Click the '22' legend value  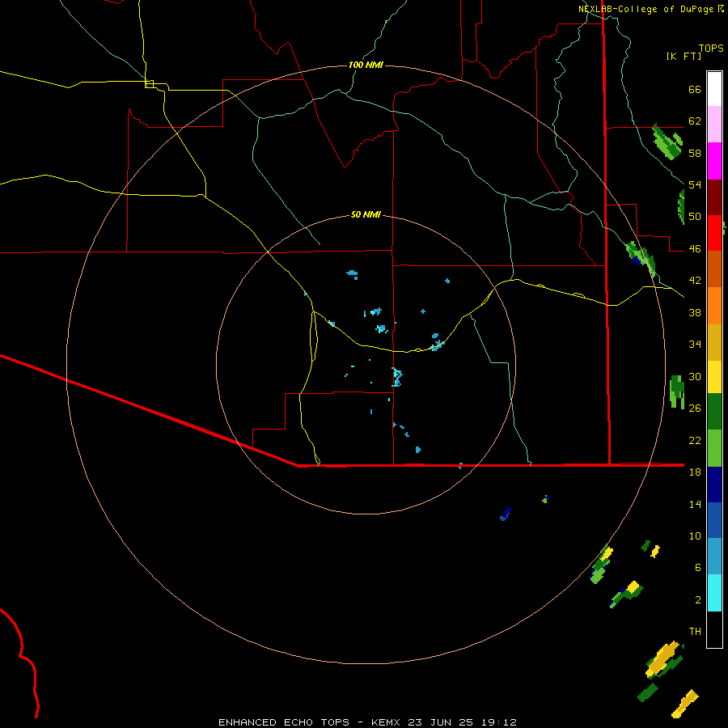[x=695, y=440]
